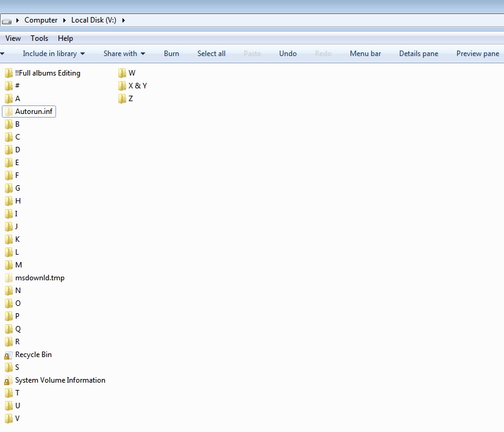Expand the arrow after Computer in breadcrumb

[64, 20]
